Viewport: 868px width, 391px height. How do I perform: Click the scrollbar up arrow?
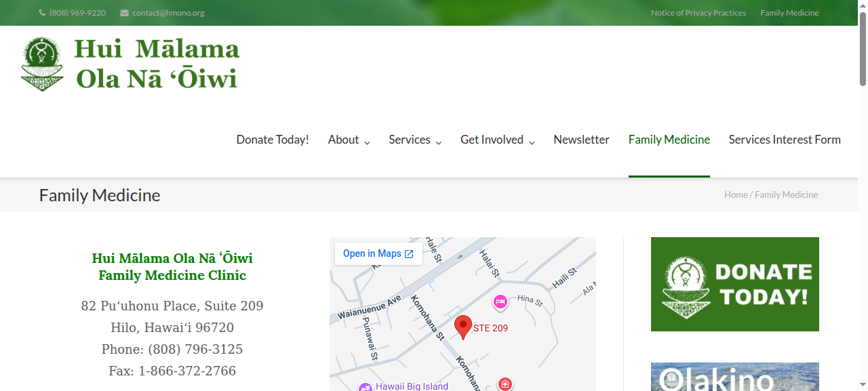coord(863,4)
